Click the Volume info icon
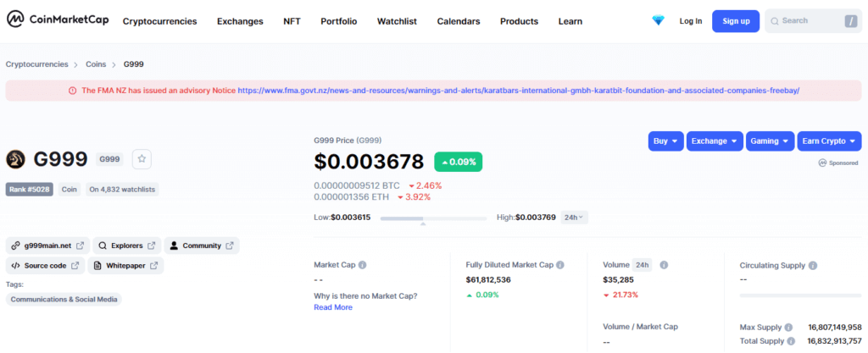868x353 pixels. tap(664, 265)
